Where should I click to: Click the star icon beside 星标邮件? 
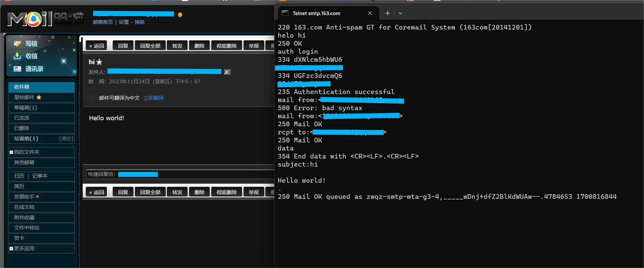[x=39, y=97]
